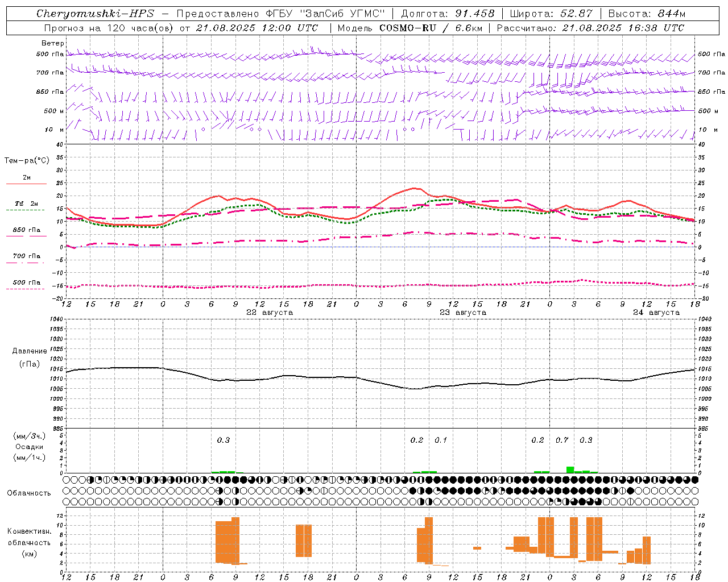The height and width of the screenshot is (582, 728).
Task: Click the (мм/1ч.) precipitation unit label
Action: pyautogui.click(x=30, y=458)
